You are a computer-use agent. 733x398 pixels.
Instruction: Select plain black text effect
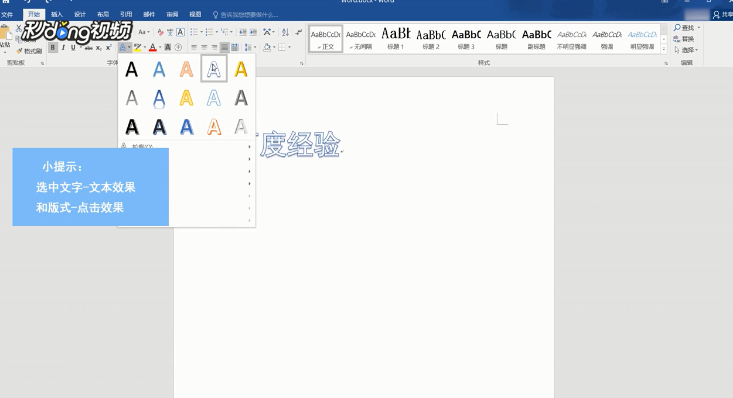tap(132, 70)
